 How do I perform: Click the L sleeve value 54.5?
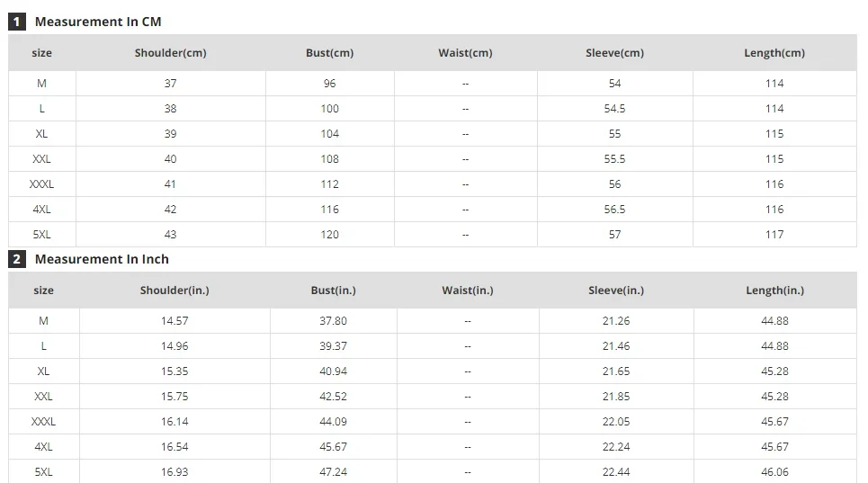click(x=615, y=109)
